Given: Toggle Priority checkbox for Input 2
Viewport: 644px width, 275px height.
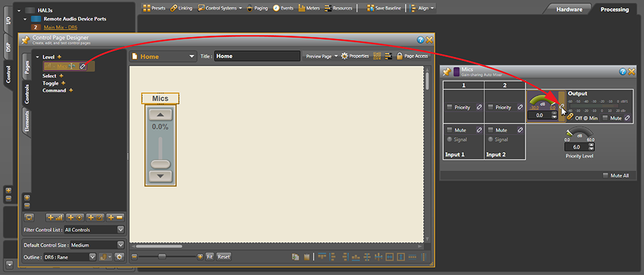Looking at the screenshot, I should 490,107.
